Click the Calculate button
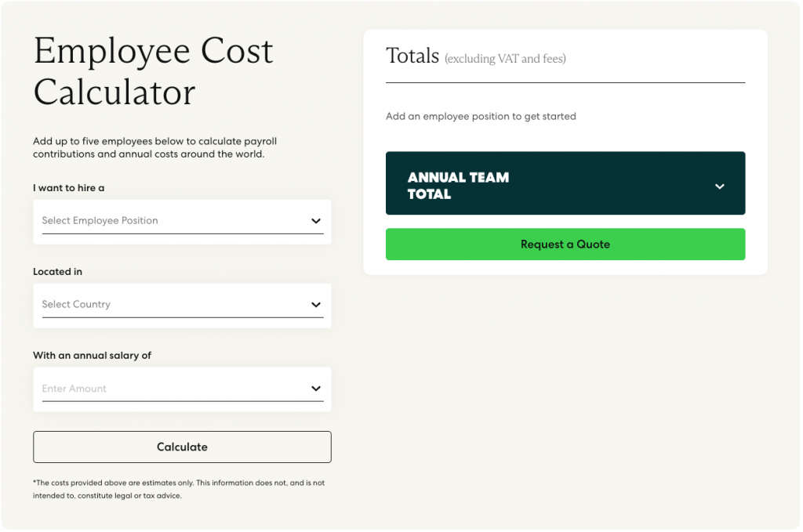This screenshot has height=532, width=803. pyautogui.click(x=182, y=447)
